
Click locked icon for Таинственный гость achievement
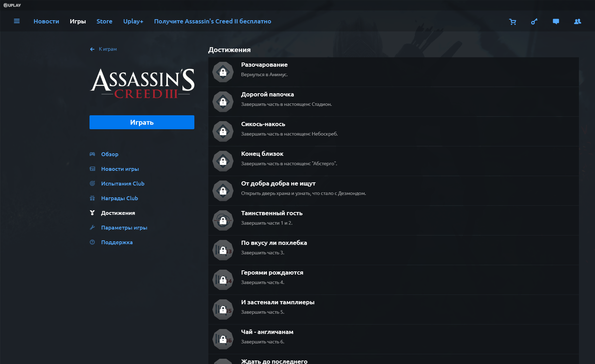tap(223, 221)
